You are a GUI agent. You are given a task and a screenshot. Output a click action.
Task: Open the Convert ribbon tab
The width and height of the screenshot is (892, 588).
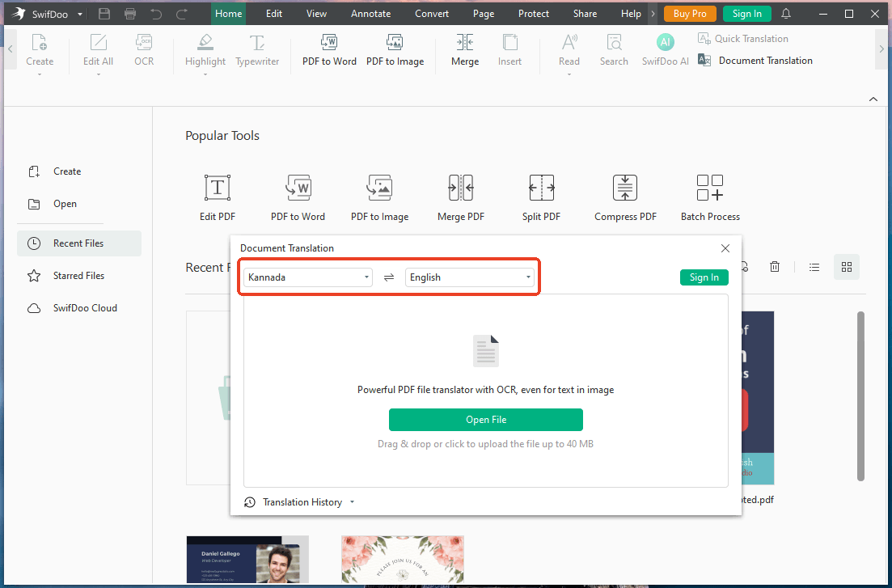click(x=432, y=14)
